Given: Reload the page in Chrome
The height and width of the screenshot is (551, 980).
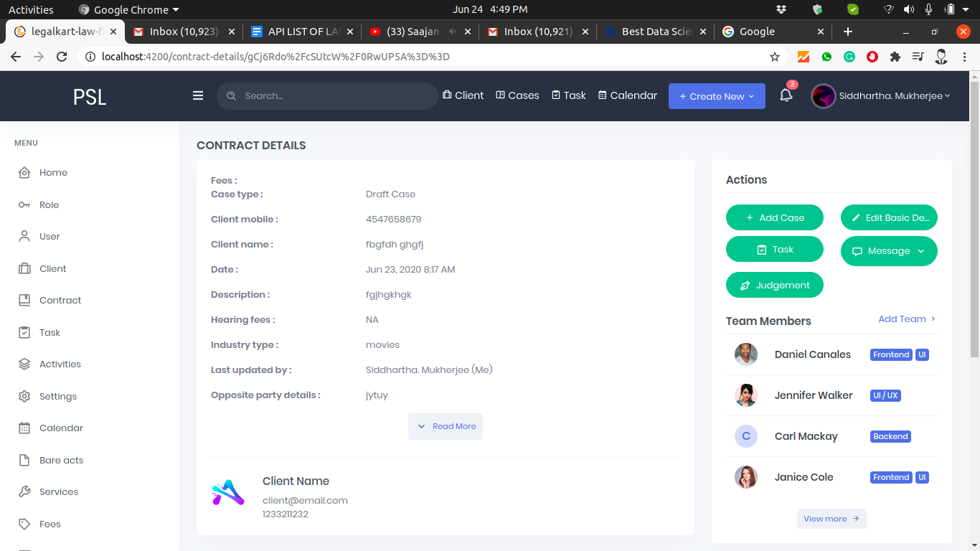Looking at the screenshot, I should [62, 57].
